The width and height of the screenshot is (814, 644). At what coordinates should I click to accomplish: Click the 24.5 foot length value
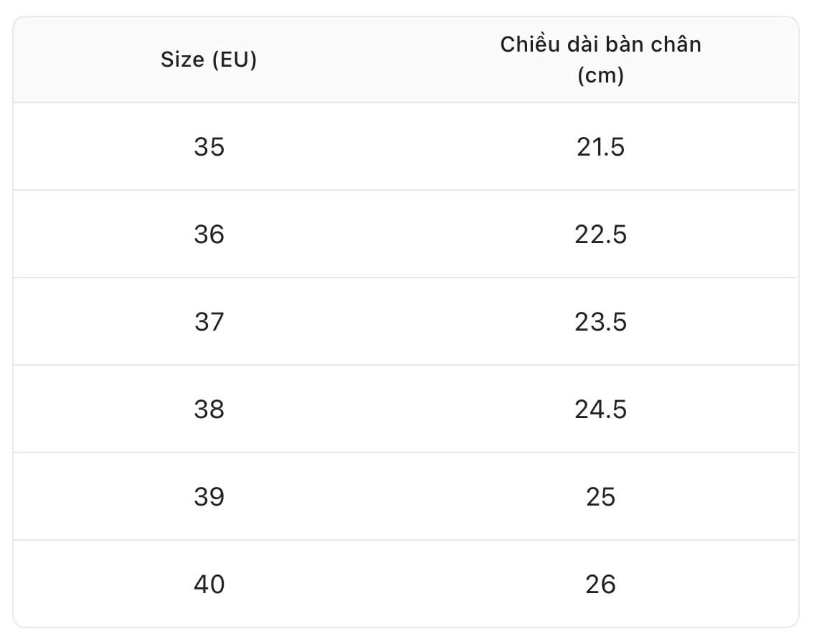[x=600, y=409]
